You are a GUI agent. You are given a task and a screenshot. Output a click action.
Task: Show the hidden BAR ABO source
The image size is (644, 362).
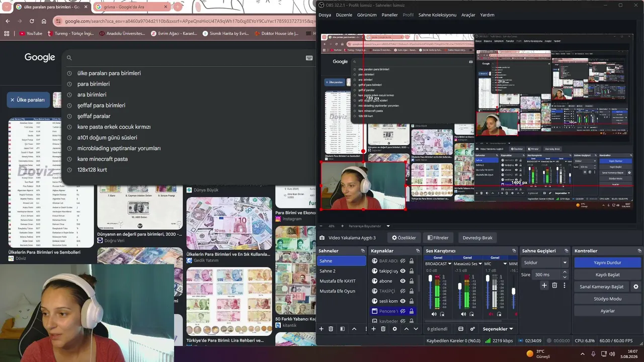coord(403,261)
